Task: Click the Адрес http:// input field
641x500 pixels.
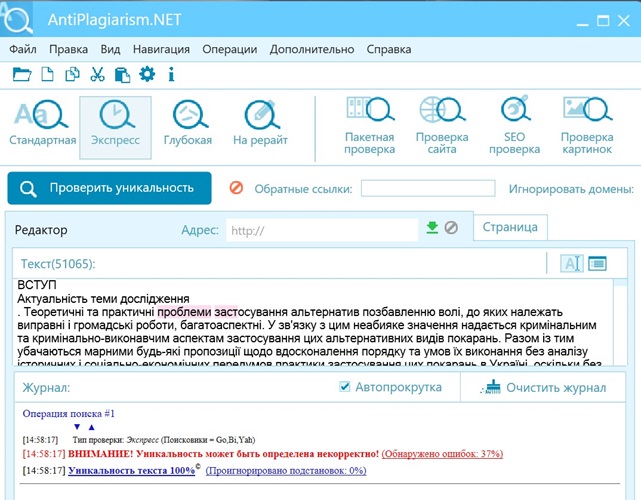Action: click(x=322, y=230)
